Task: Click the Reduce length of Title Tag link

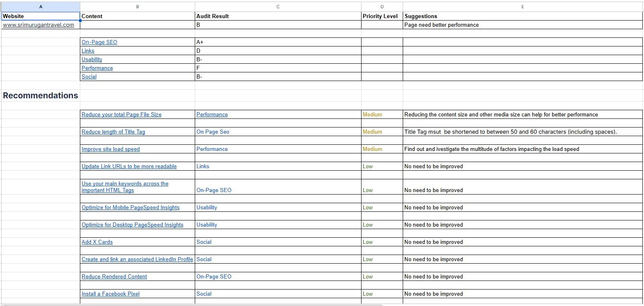Action: (x=113, y=132)
